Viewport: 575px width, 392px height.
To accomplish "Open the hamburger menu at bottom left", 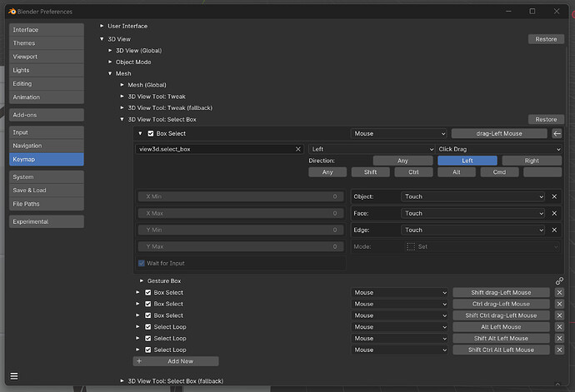I will (14, 376).
